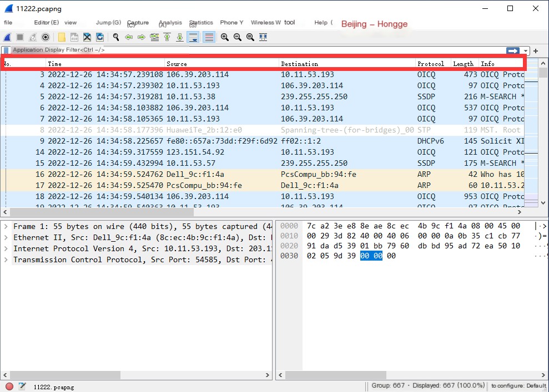Select packet 8 STP row
The image size is (549, 392).
point(263,130)
